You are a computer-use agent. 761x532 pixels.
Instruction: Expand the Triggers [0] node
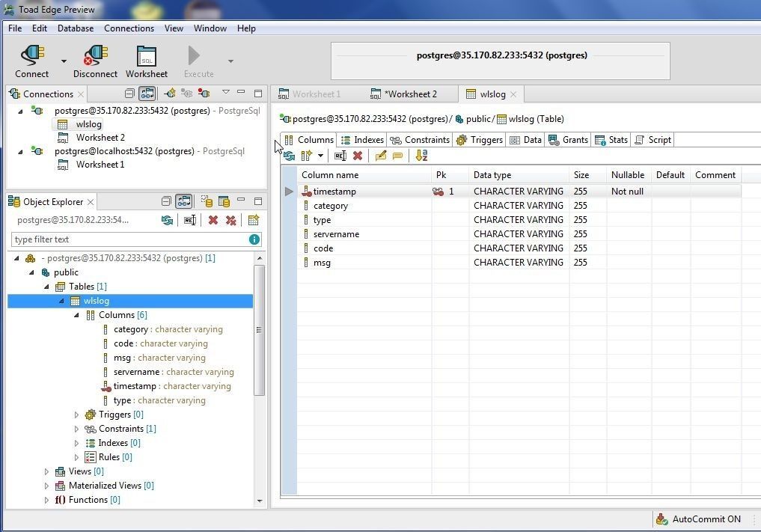(x=76, y=415)
